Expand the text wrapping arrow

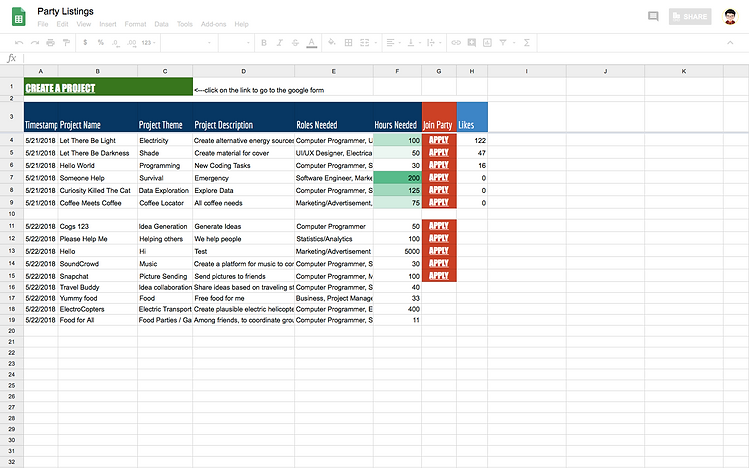440,43
